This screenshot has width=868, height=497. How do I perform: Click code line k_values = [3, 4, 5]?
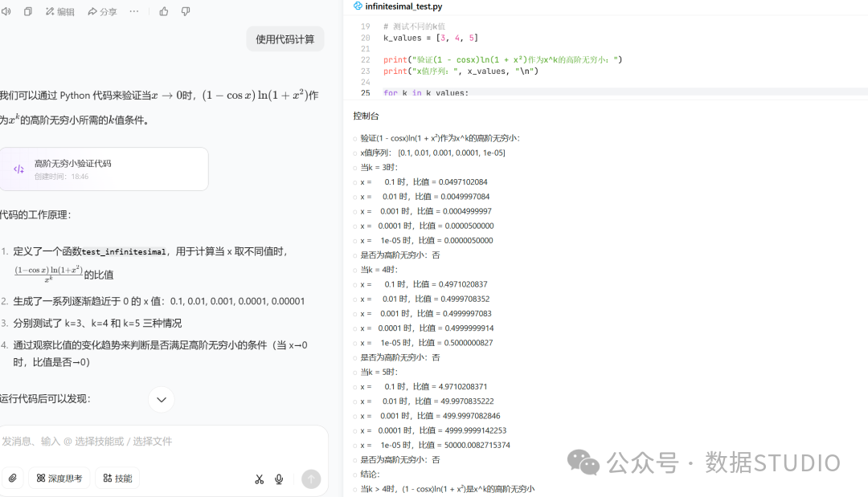coord(431,39)
